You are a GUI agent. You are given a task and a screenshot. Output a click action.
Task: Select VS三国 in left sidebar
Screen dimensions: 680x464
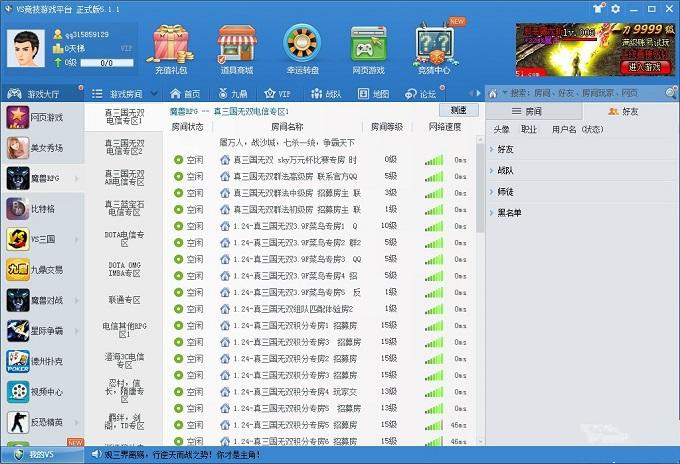click(42, 239)
